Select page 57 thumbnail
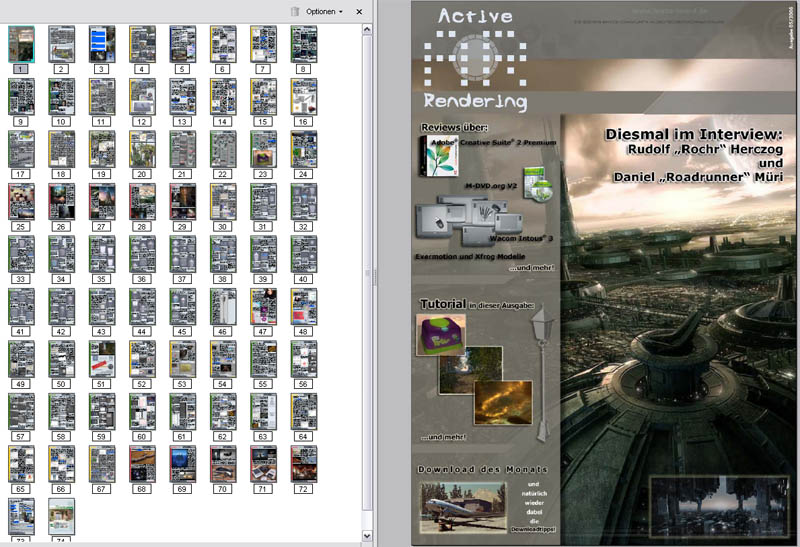The image size is (800, 547). tap(21, 412)
